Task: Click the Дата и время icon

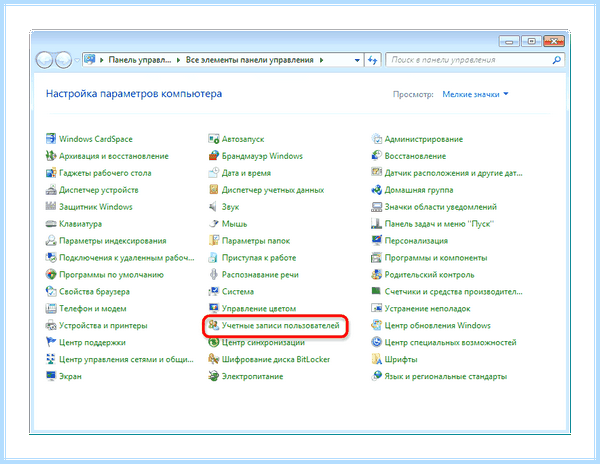Action: [x=214, y=173]
